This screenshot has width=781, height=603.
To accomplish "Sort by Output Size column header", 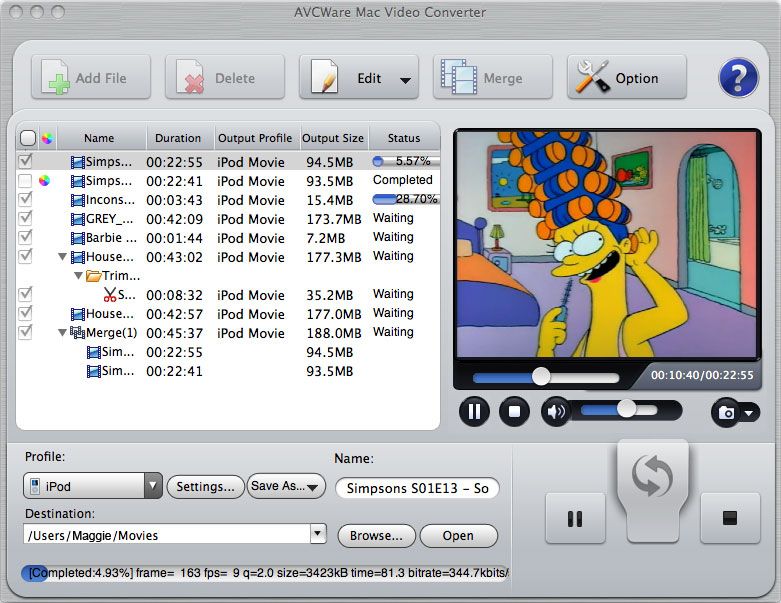I will pos(333,138).
